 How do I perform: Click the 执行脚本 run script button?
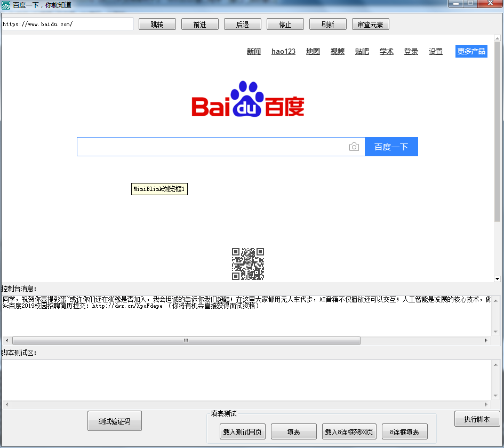pyautogui.click(x=477, y=419)
